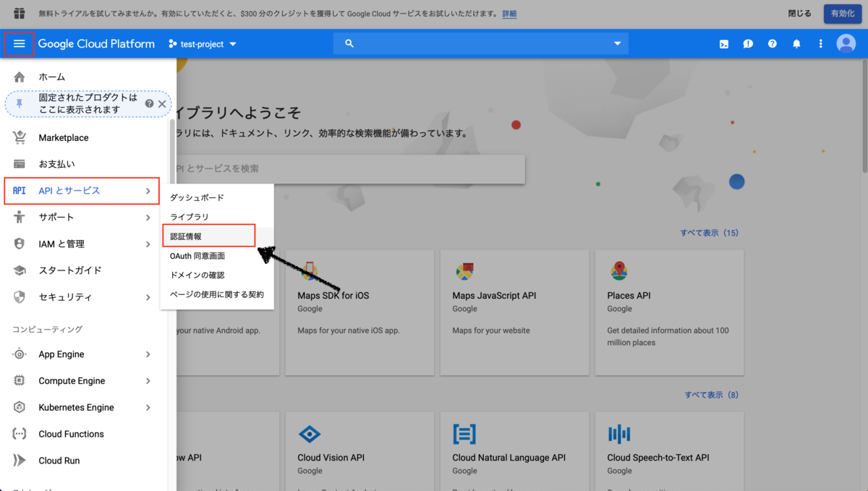Image resolution: width=868 pixels, height=491 pixels.
Task: Expand the Compute Engine submenu chevron
Action: pos(148,381)
